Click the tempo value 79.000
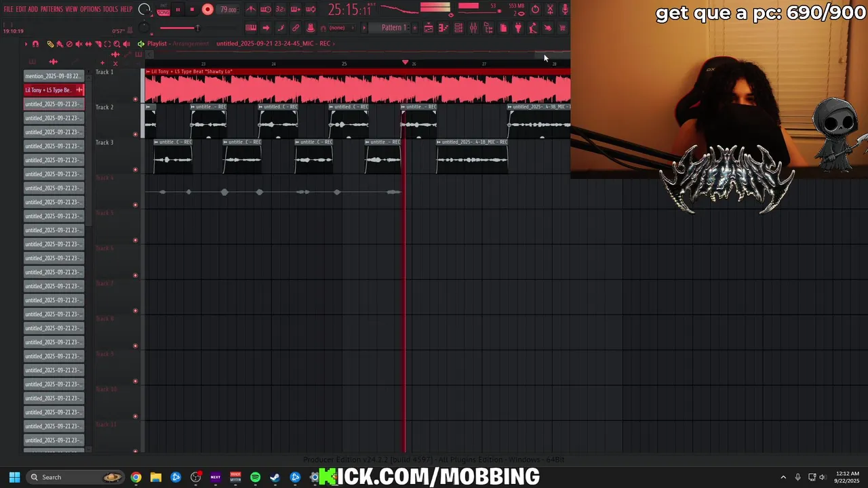Image resolution: width=868 pixels, height=488 pixels. click(x=228, y=9)
